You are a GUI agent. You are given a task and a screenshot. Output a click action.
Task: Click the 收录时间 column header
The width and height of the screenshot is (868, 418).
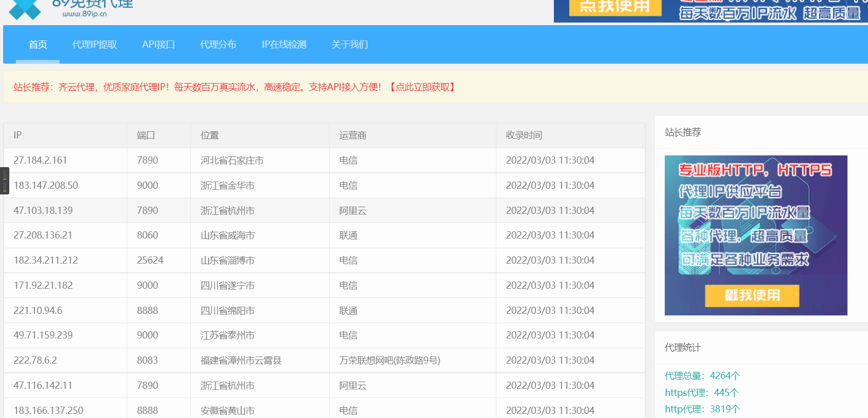524,135
